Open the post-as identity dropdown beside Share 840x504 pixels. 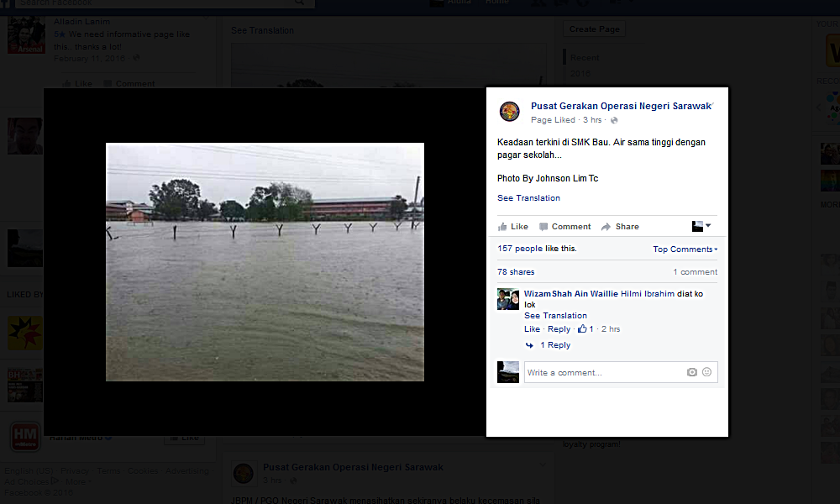tap(701, 226)
